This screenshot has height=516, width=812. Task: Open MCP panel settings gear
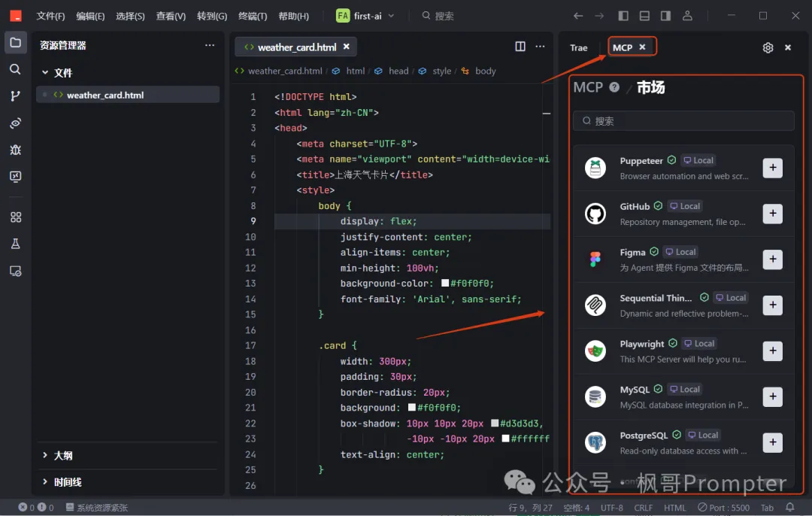point(768,47)
